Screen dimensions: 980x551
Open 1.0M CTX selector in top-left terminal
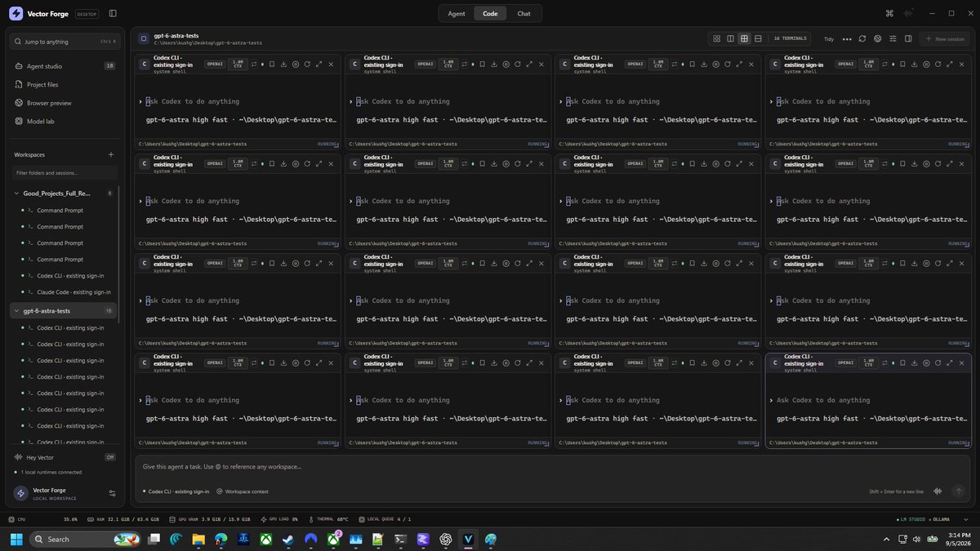pyautogui.click(x=238, y=64)
